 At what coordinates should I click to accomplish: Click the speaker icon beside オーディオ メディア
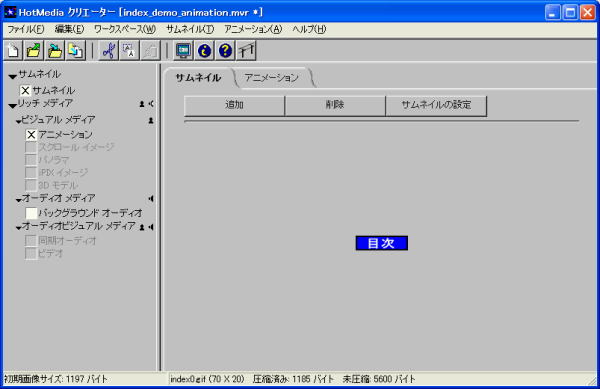[152, 199]
